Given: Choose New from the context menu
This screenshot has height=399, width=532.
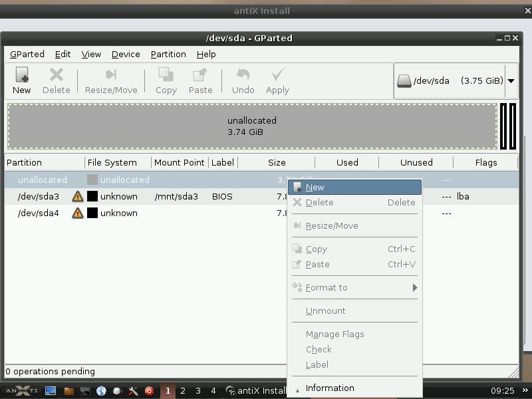Looking at the screenshot, I should coord(355,188).
